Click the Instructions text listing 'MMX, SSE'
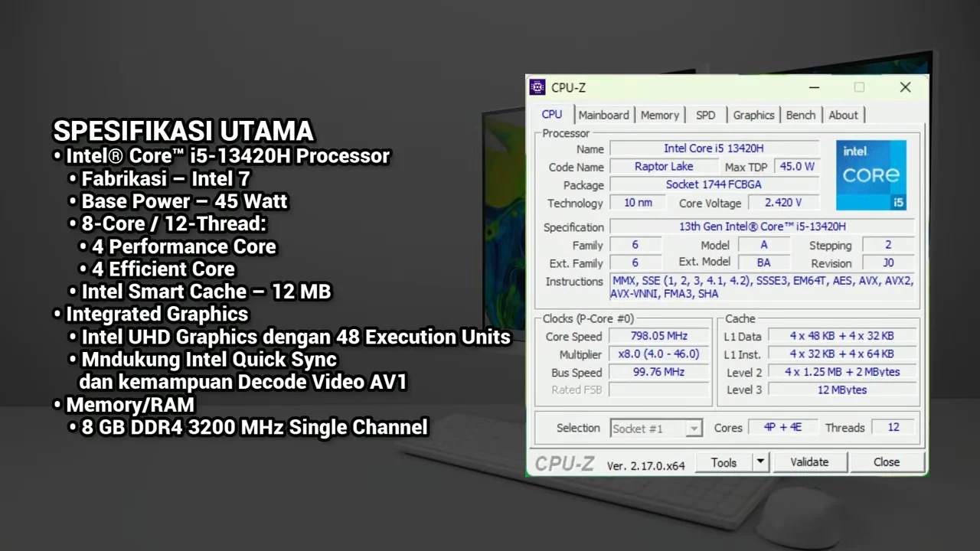Image resolution: width=980 pixels, height=551 pixels. 762,287
